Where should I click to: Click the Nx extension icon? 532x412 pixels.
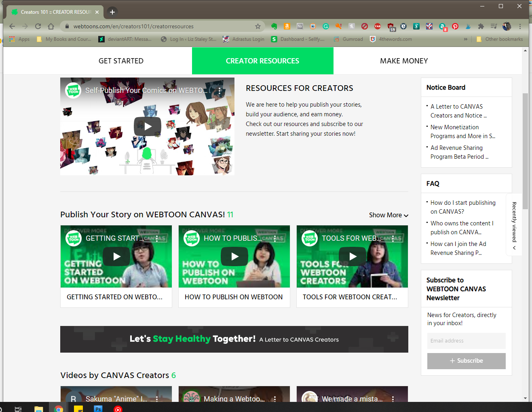pyautogui.click(x=300, y=26)
